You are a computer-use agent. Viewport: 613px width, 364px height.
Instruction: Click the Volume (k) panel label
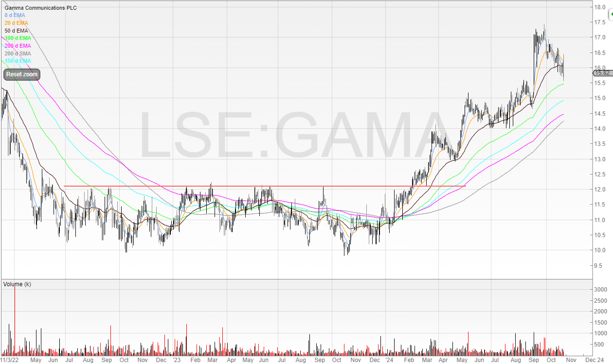[x=17, y=284]
